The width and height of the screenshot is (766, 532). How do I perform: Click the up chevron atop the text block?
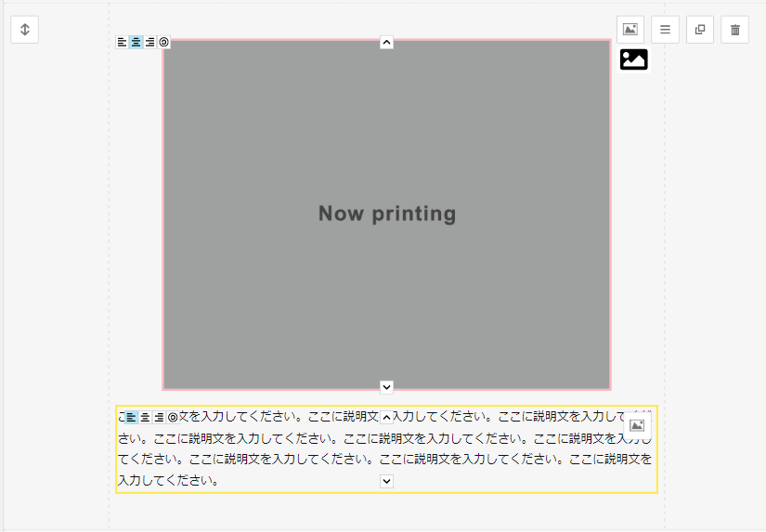[387, 418]
